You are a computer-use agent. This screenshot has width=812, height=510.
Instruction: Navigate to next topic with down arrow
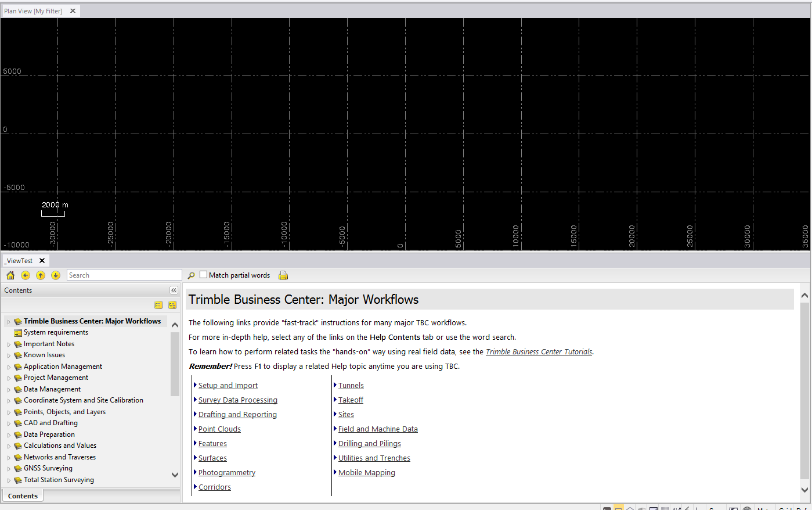56,275
